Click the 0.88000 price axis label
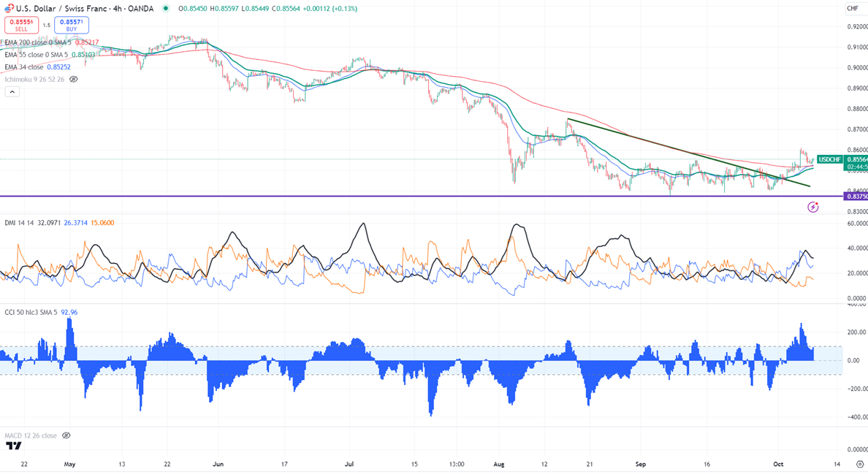 857,108
